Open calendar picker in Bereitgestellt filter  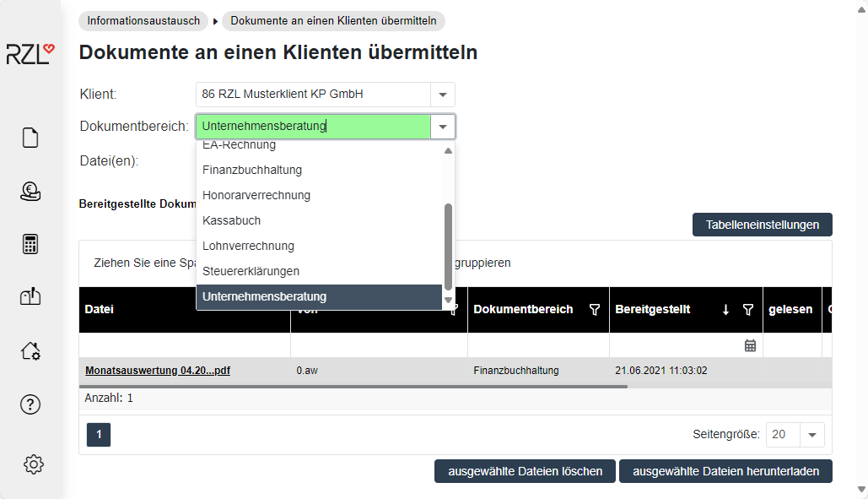[x=750, y=345]
